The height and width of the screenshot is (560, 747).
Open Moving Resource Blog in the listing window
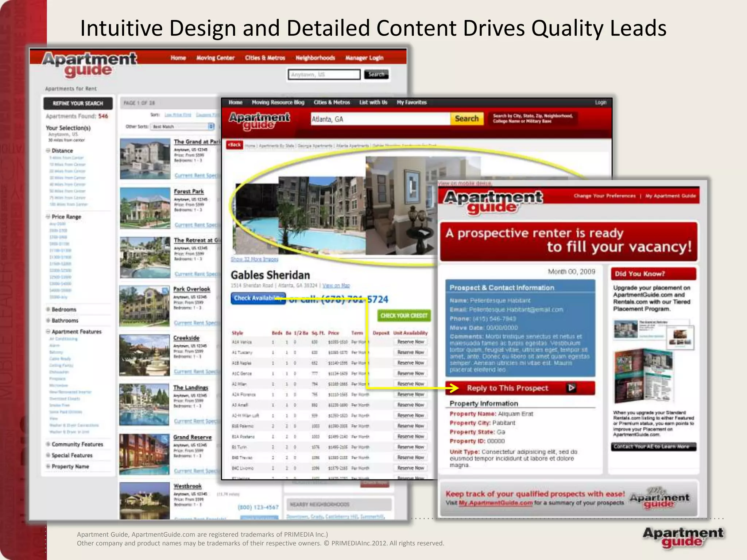pos(278,102)
